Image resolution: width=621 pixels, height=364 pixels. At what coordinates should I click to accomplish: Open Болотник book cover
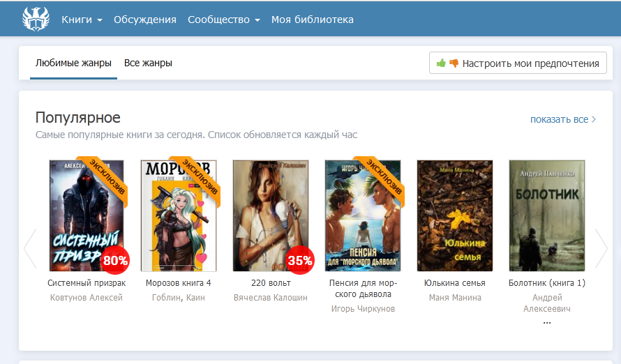547,215
